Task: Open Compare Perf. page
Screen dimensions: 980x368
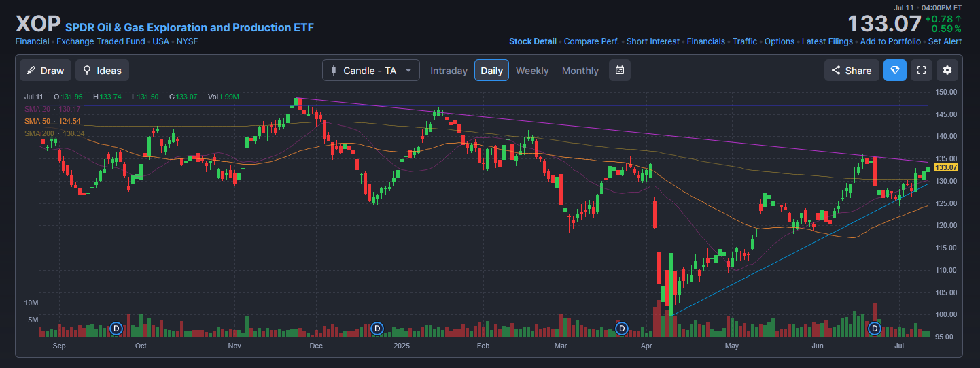Action: point(591,41)
